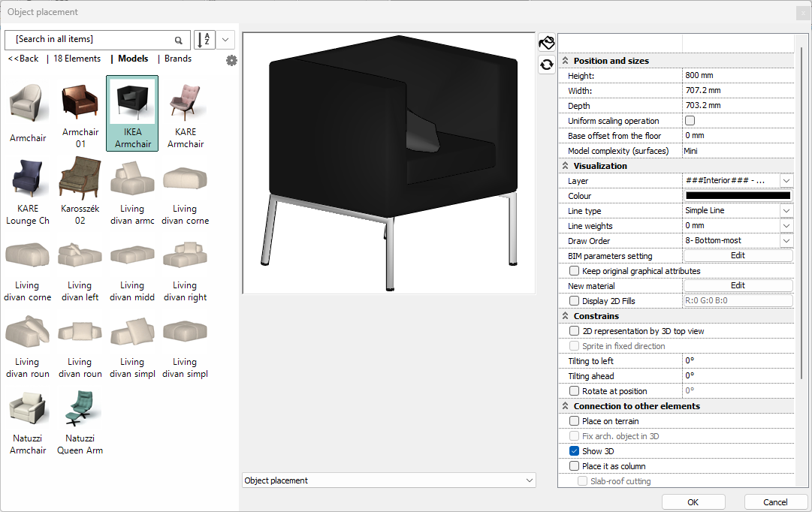The image size is (812, 512).
Task: Enable Uniform scaling operation checkbox
Action: click(690, 121)
